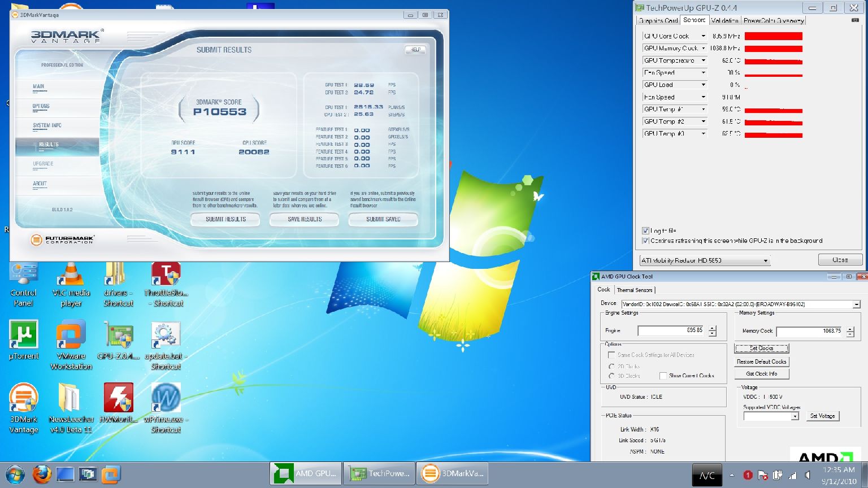
Task: Select the HWMonitor desktop shortcut
Action: point(118,403)
